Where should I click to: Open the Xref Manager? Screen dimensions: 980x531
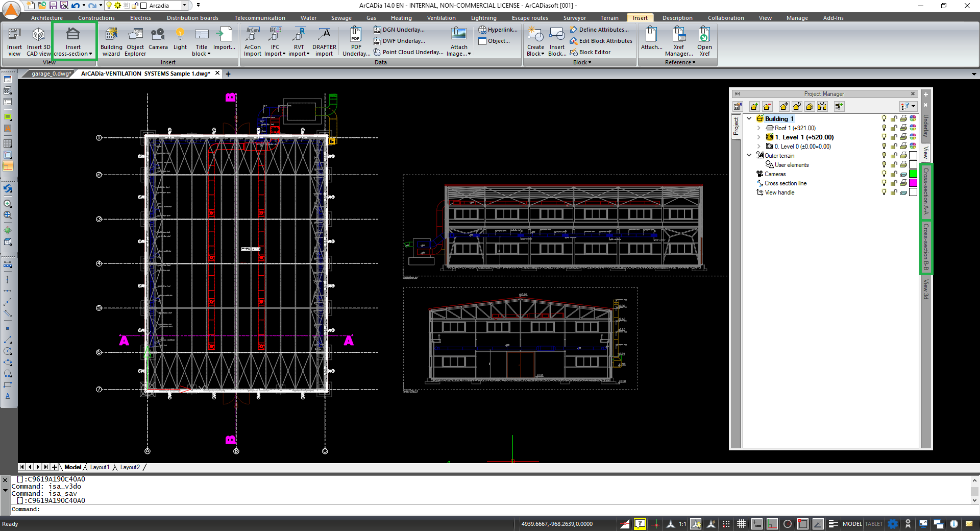point(679,42)
